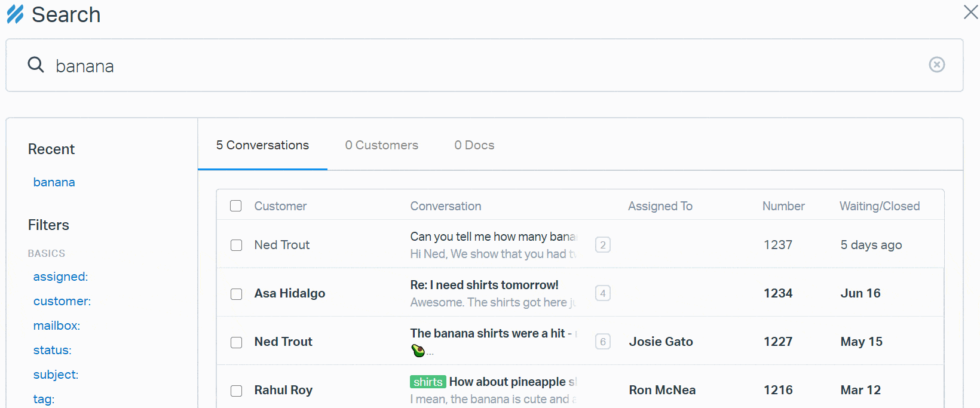Click into the banana search input field
Image resolution: width=980 pixels, height=408 pixels.
[x=478, y=66]
